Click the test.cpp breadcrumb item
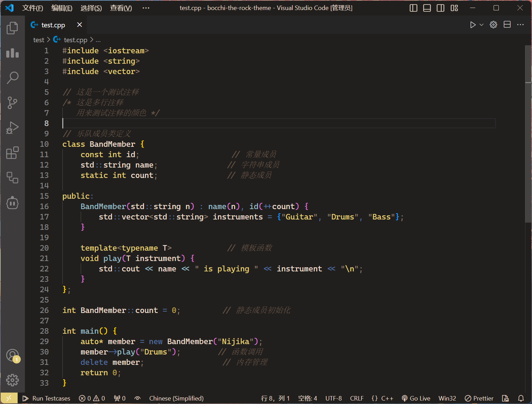 pos(70,40)
